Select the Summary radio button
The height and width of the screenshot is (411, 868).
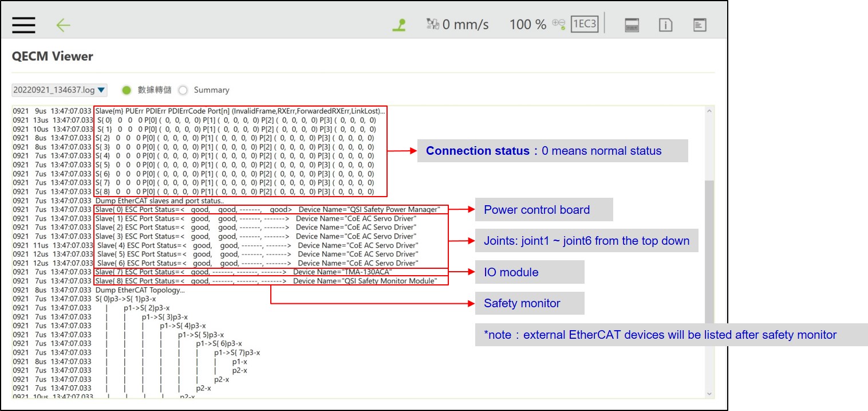click(x=183, y=90)
